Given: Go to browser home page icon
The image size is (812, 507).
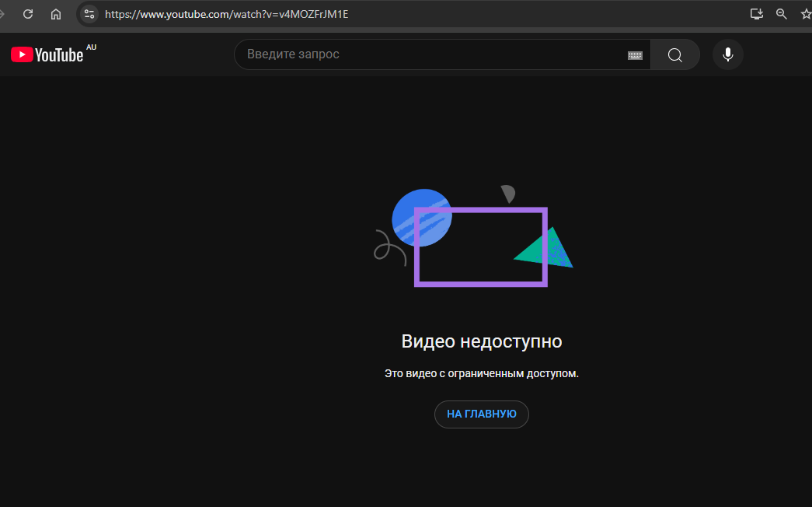Looking at the screenshot, I should pos(56,14).
